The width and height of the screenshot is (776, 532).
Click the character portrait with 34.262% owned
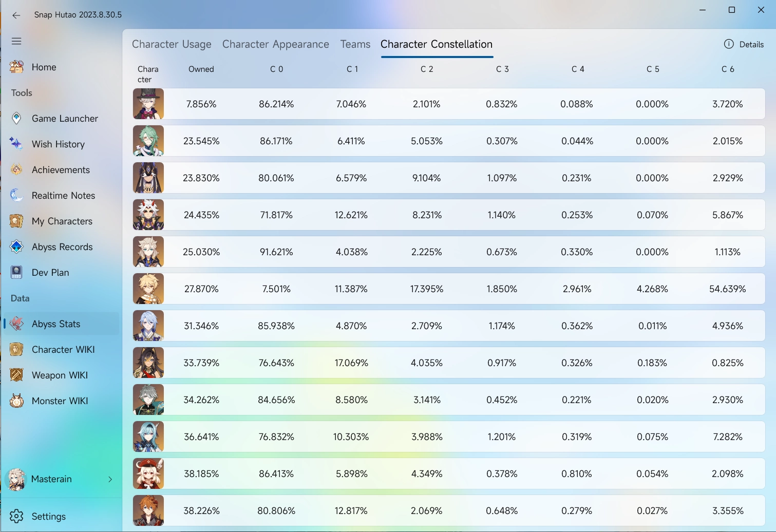pos(148,400)
